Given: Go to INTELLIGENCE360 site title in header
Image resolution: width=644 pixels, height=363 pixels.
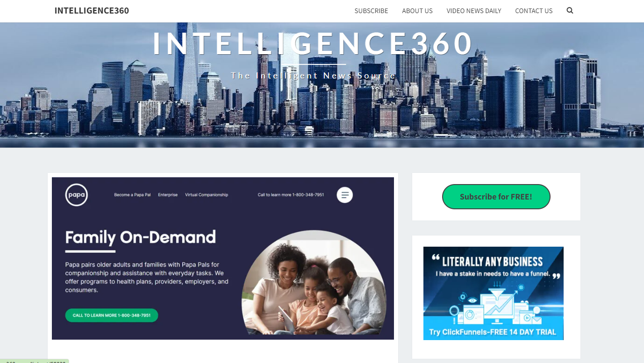Looking at the screenshot, I should (x=92, y=10).
